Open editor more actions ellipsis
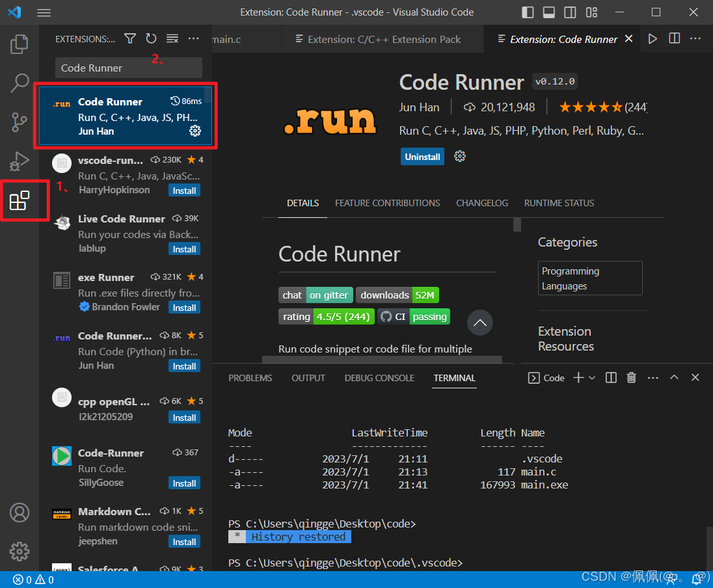The height and width of the screenshot is (588, 713). (x=695, y=38)
